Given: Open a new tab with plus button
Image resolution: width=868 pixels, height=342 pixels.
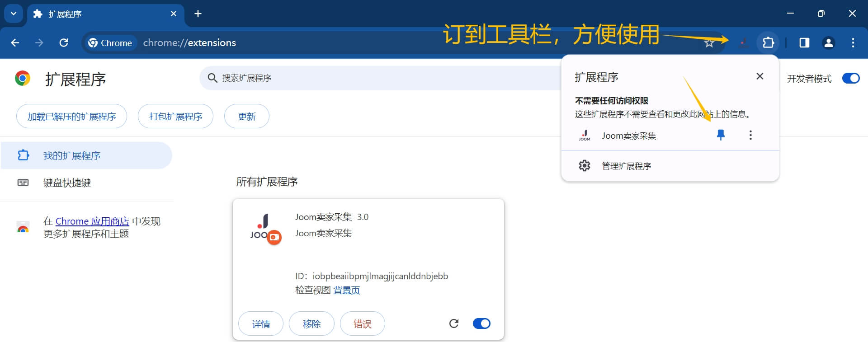Looking at the screenshot, I should [x=198, y=14].
